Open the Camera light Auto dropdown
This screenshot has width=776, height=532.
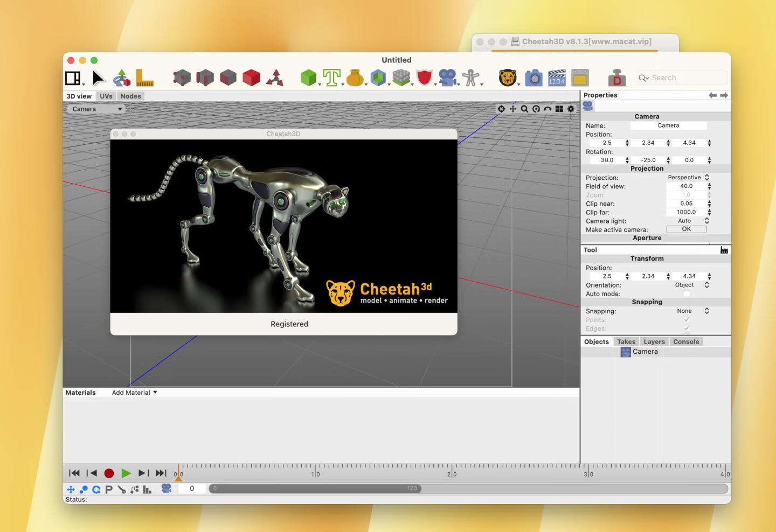pyautogui.click(x=688, y=221)
